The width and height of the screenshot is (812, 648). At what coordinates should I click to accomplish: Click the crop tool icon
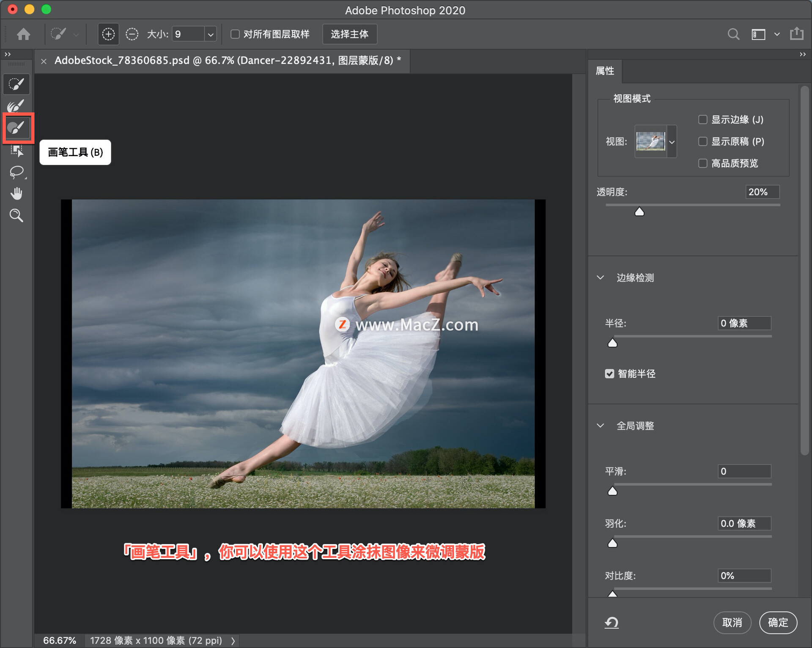tap(19, 150)
